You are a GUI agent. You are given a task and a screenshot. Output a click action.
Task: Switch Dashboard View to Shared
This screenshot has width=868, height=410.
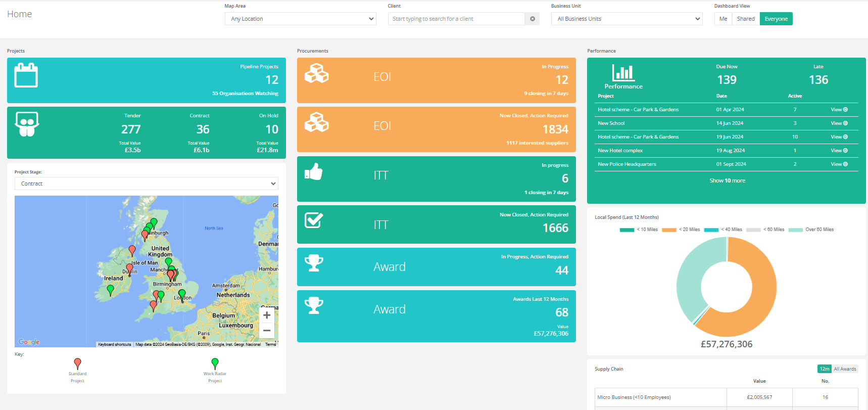[745, 19]
